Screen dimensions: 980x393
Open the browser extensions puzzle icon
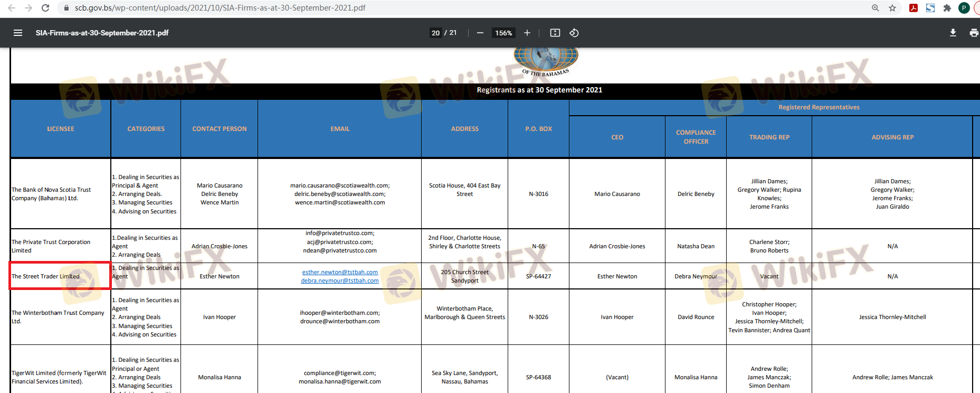click(x=947, y=8)
